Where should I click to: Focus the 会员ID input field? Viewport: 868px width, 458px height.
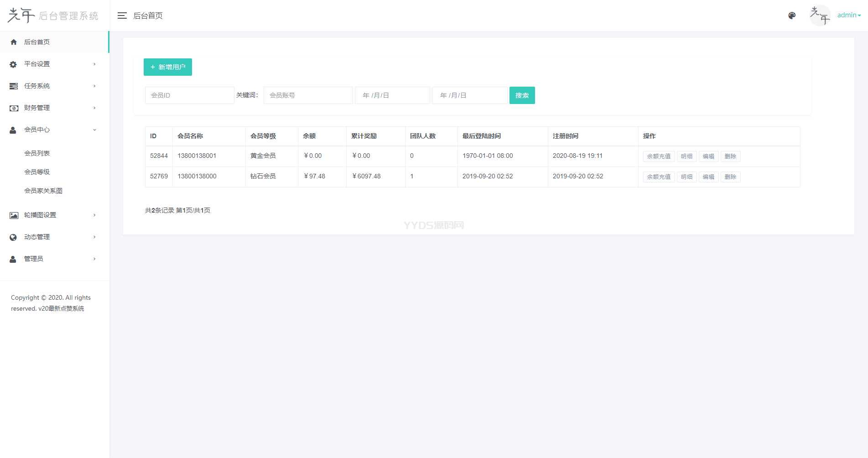[x=189, y=95]
